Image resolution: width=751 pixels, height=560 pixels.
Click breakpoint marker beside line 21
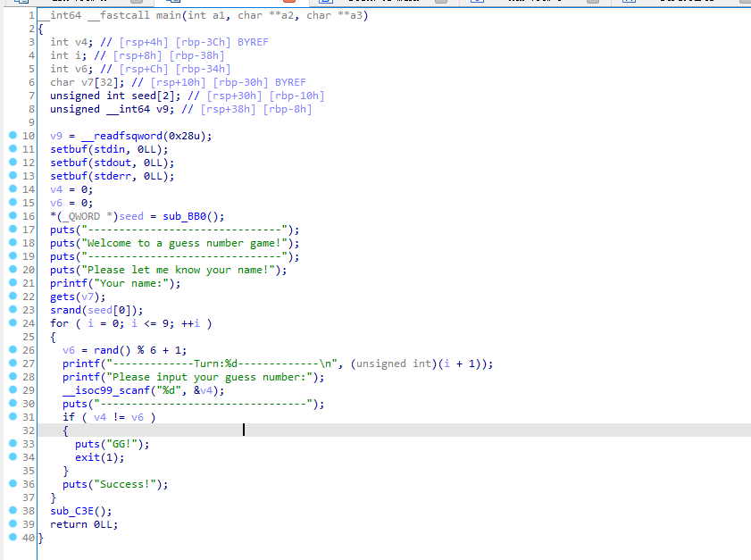pos(13,283)
